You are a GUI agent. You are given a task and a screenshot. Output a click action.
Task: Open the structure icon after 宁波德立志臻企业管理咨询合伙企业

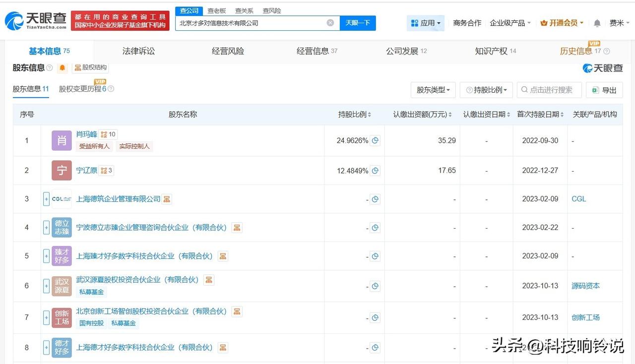pos(237,228)
